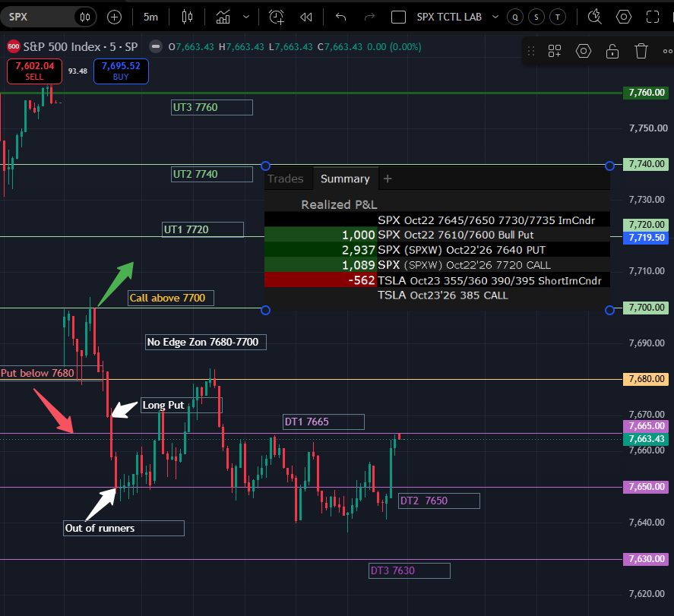
Task: Expand the indicator templates chevron
Action: point(246,17)
